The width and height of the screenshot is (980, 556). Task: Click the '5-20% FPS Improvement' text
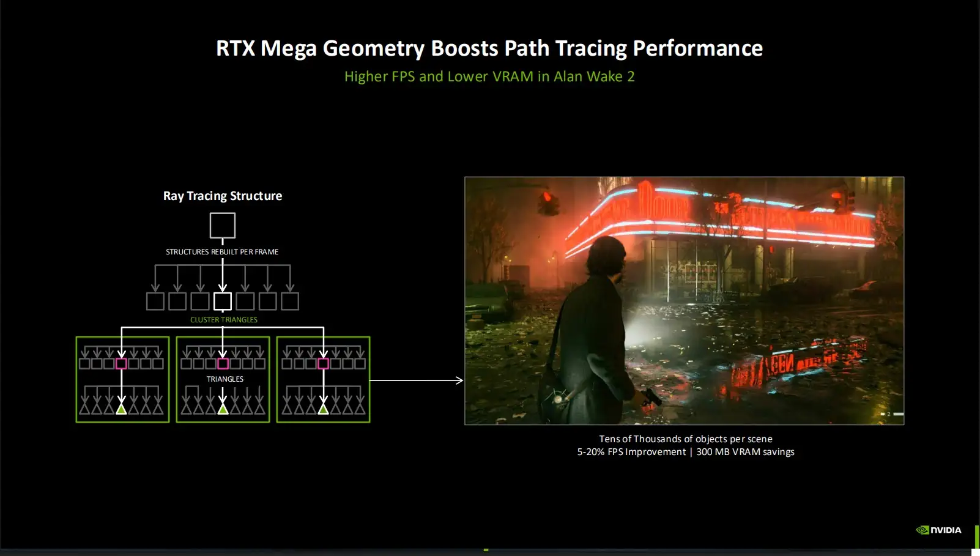click(631, 452)
